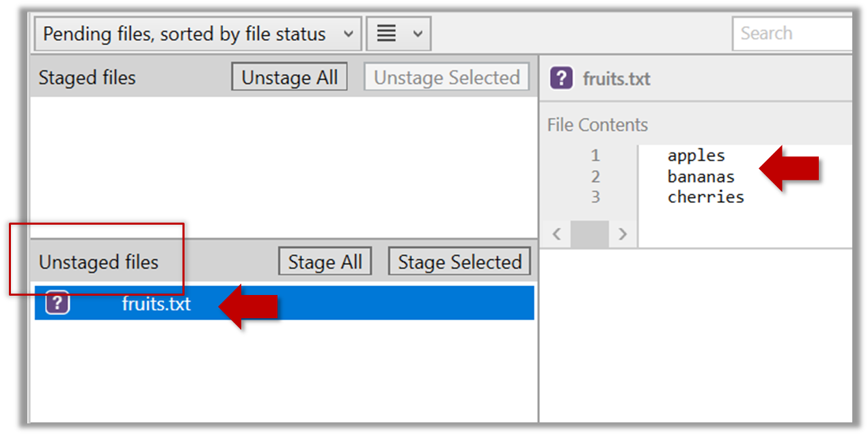Image resolution: width=868 pixels, height=435 pixels.
Task: Click the purple question-mark icon in the file header
Action: click(561, 79)
